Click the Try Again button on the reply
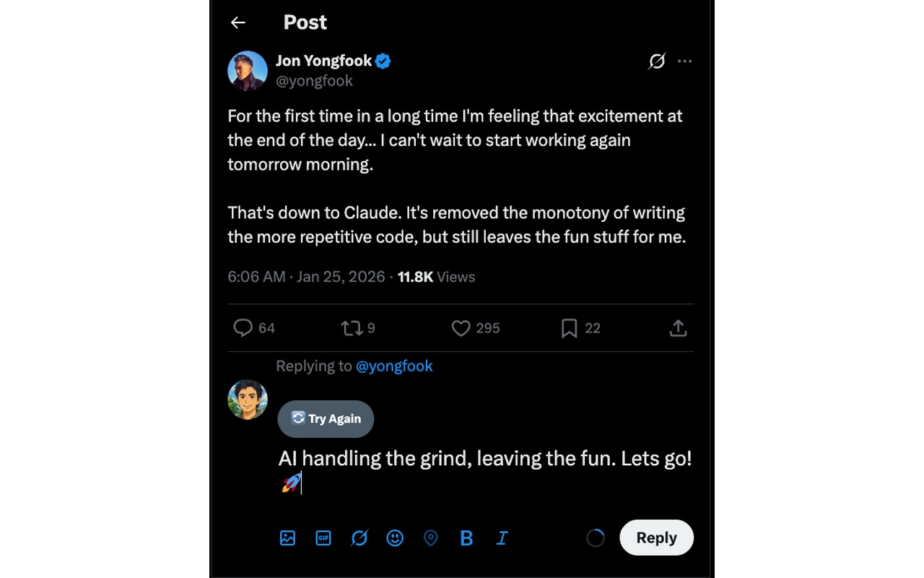 (x=326, y=419)
